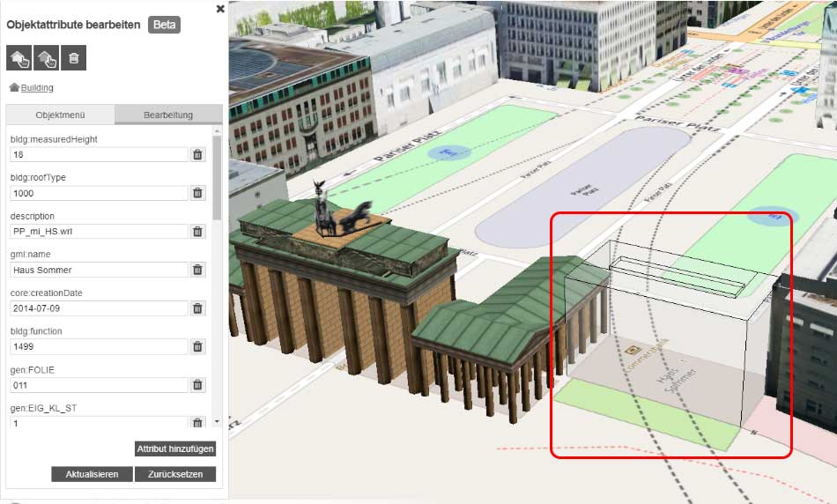Open the Building link

(37, 87)
